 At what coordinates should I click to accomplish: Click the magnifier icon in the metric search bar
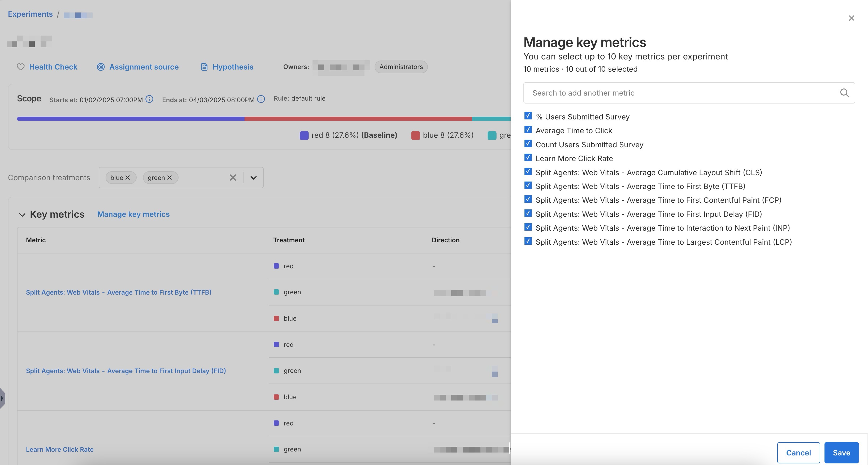click(x=844, y=93)
